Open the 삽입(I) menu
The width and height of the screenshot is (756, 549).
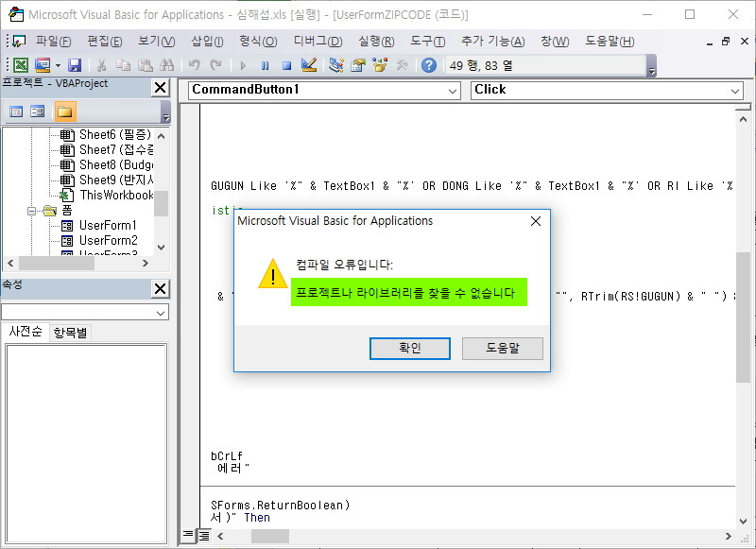tap(207, 42)
